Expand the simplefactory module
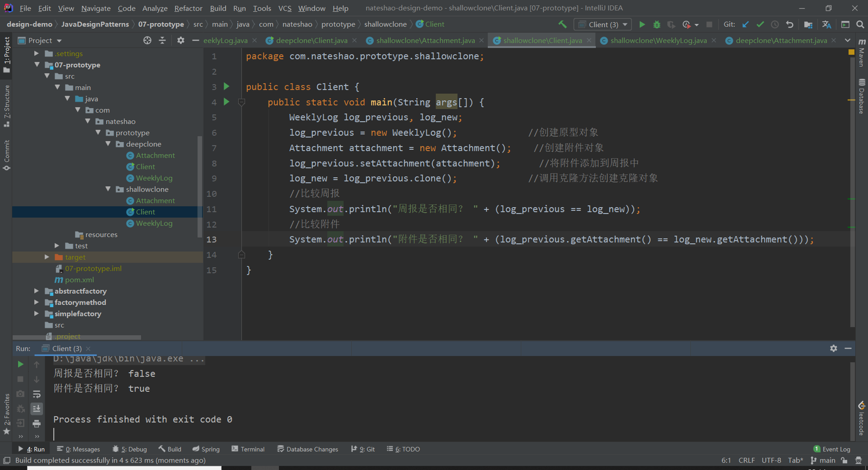Image resolution: width=868 pixels, height=470 pixels. (37, 314)
